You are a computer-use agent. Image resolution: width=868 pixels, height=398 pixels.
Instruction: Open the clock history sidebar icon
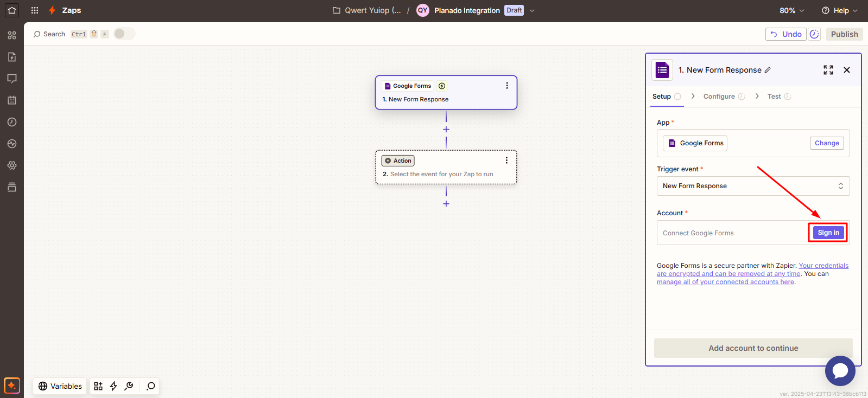coord(12,122)
